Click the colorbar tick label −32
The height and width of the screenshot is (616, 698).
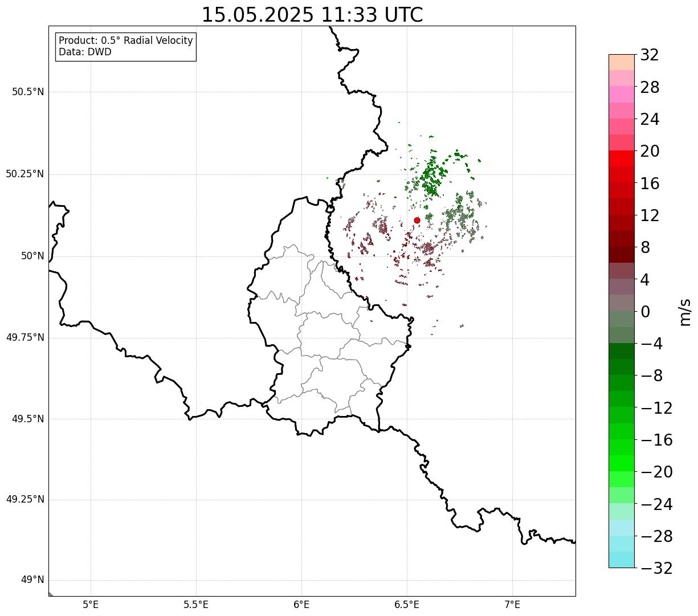(x=656, y=568)
